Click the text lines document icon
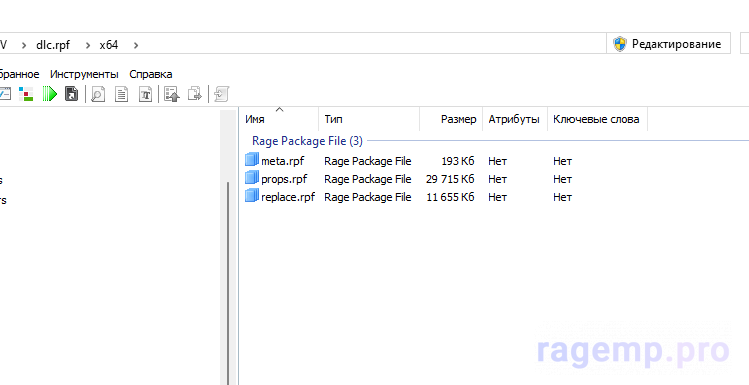Screen dimensions: 749x385 [122, 94]
